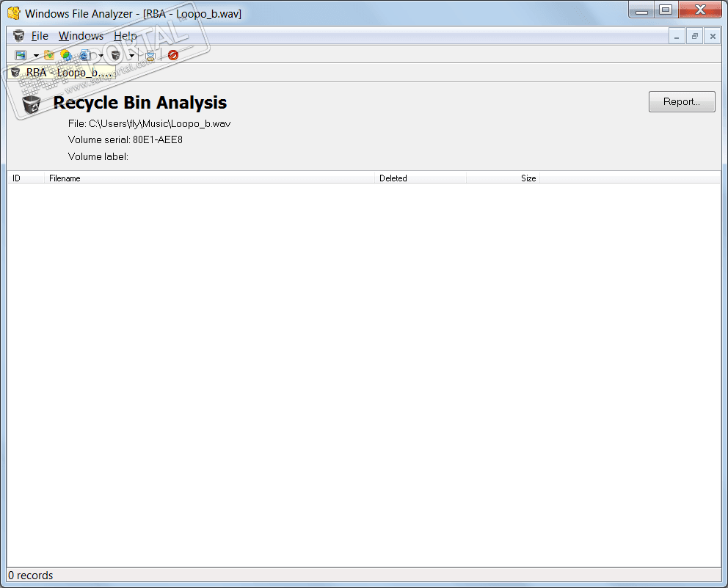Click the large Recycle Bin Analysis icon
728x588 pixels.
(31, 104)
